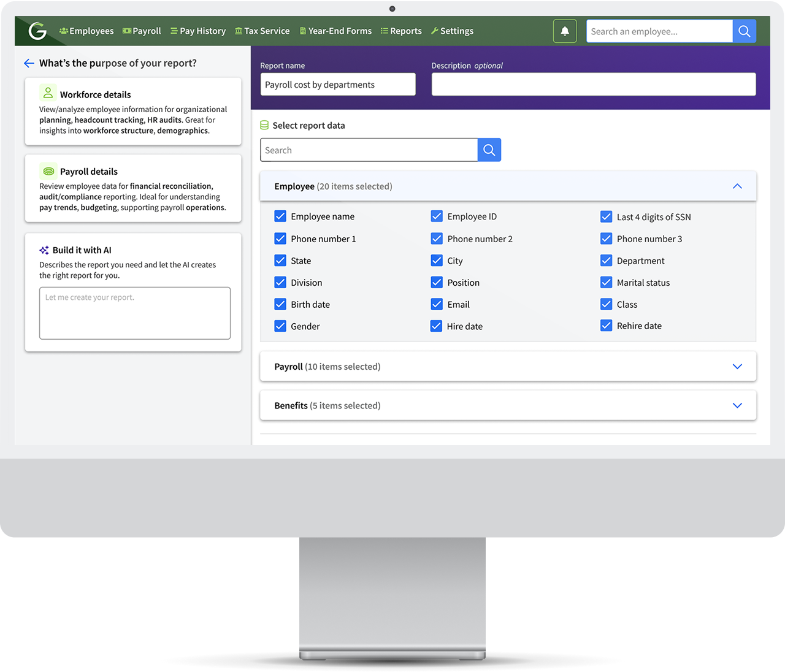Click the Select report data search field
Viewport: 785px width, 672px height.
coord(369,150)
